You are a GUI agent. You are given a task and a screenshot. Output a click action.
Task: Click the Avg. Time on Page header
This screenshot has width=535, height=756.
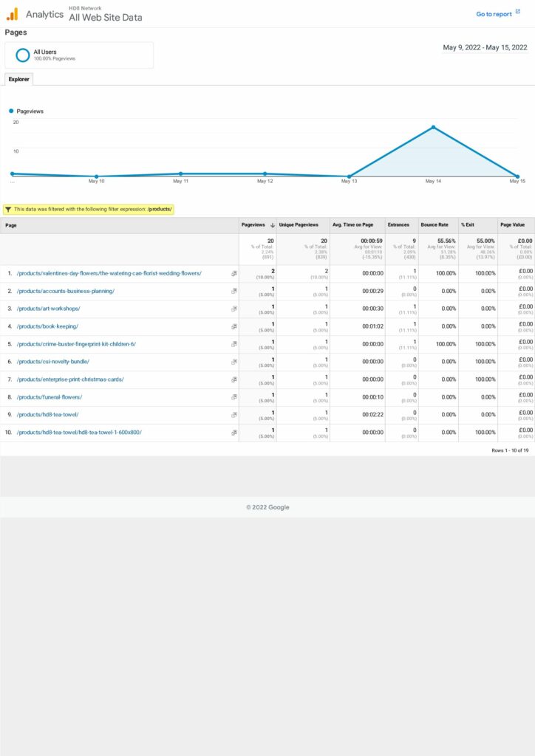click(352, 225)
